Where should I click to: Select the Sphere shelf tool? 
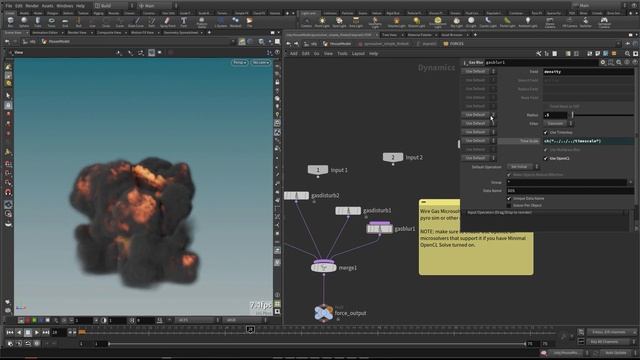pyautogui.click(x=24, y=22)
